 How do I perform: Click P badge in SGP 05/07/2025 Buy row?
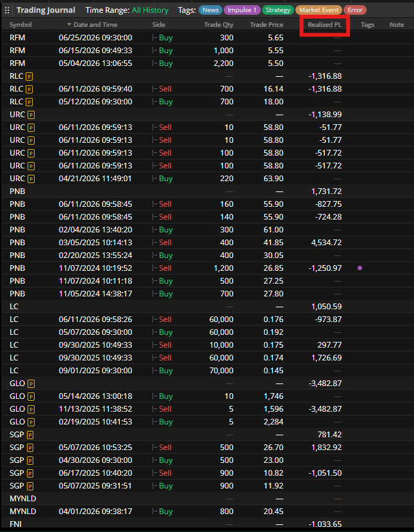[x=30, y=486]
